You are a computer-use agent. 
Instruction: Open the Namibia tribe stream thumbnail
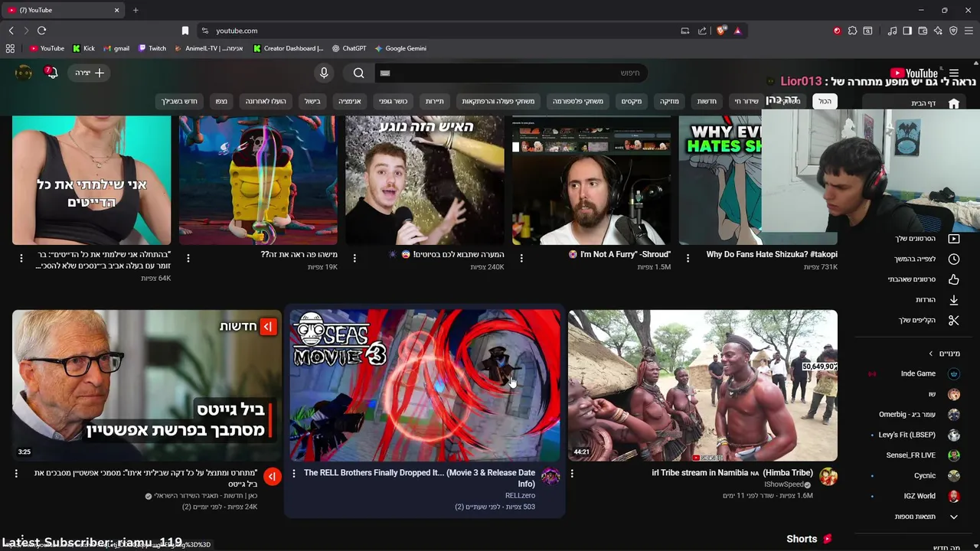click(703, 385)
